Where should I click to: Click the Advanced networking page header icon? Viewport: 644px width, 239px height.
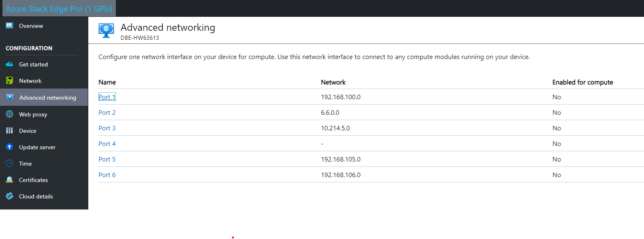106,30
